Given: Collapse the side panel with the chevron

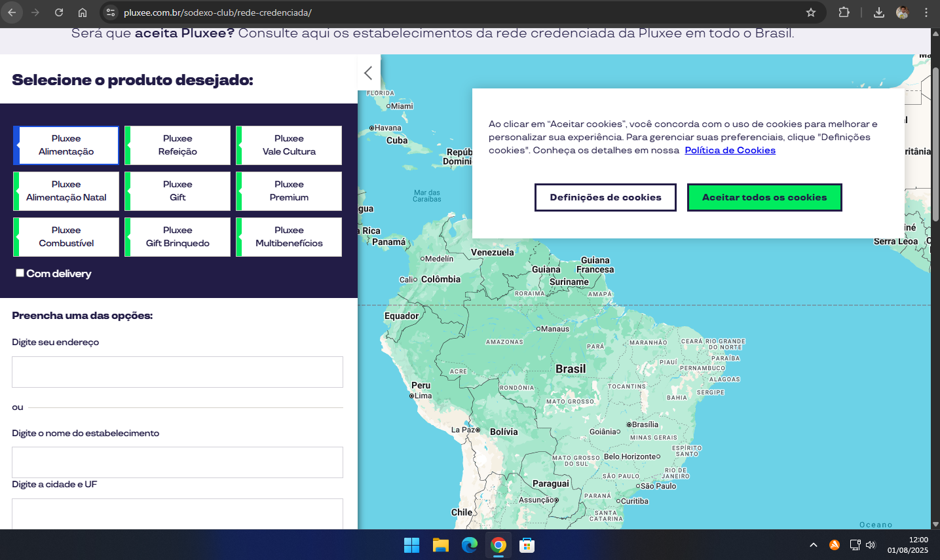Looking at the screenshot, I should [x=368, y=73].
